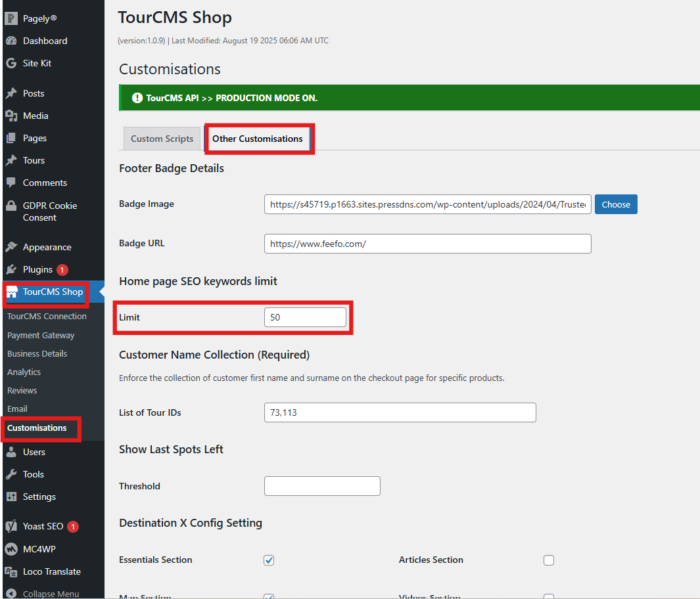
Task: Go to Dashboard in sidebar
Action: pyautogui.click(x=45, y=41)
